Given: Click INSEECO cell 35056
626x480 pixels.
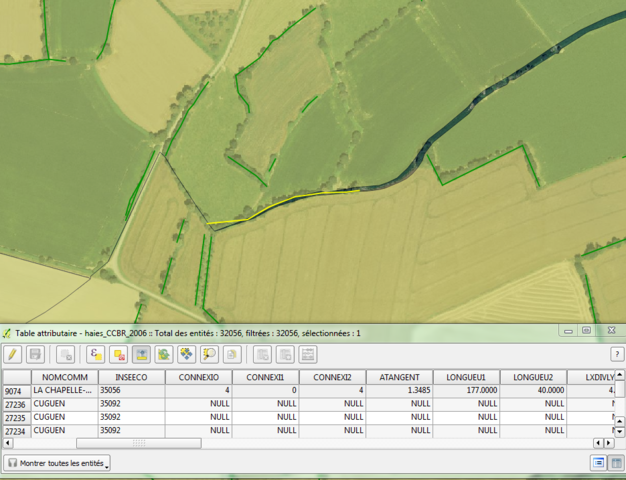Looking at the screenshot, I should click(x=131, y=391).
